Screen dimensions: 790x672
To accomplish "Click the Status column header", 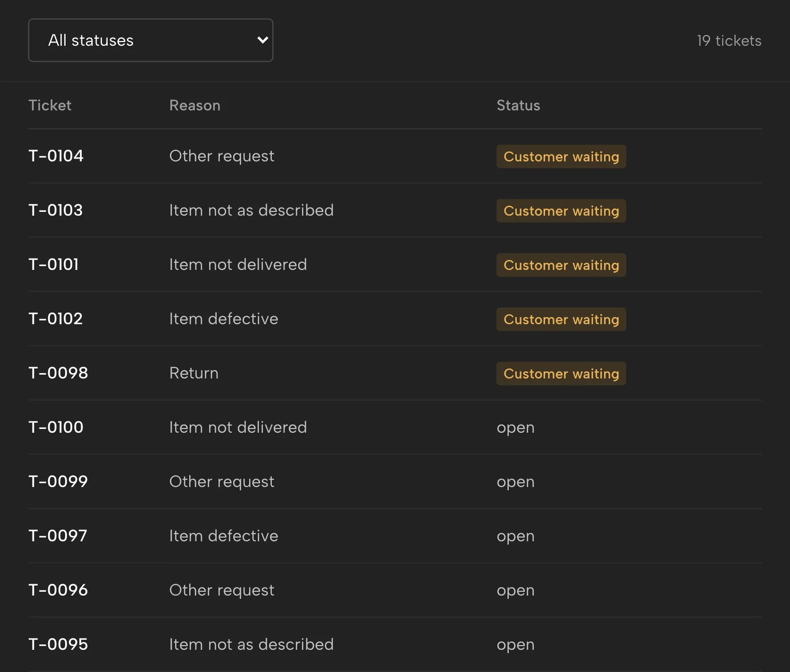I will point(518,105).
